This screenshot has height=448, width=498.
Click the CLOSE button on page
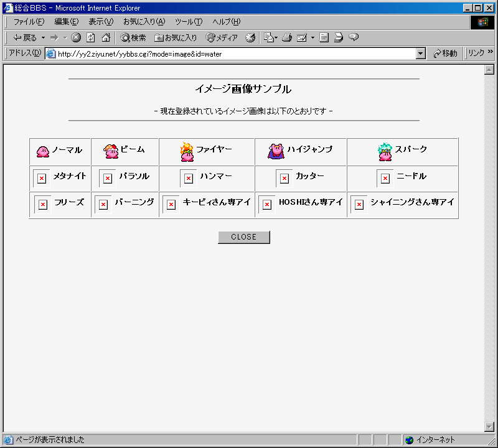[x=243, y=237]
